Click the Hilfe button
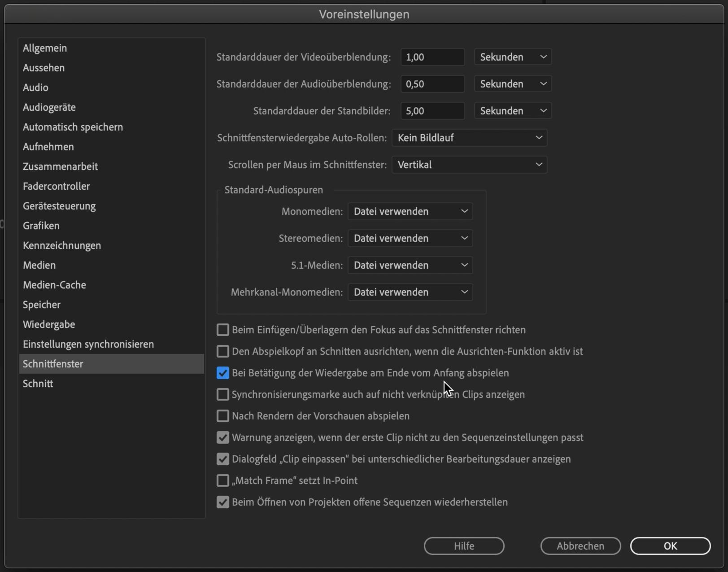 click(x=464, y=546)
